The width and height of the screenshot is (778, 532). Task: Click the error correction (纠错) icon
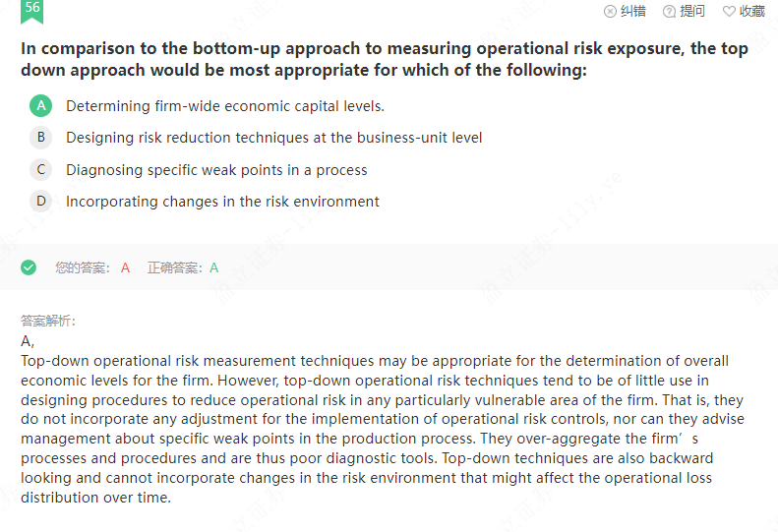pyautogui.click(x=610, y=11)
